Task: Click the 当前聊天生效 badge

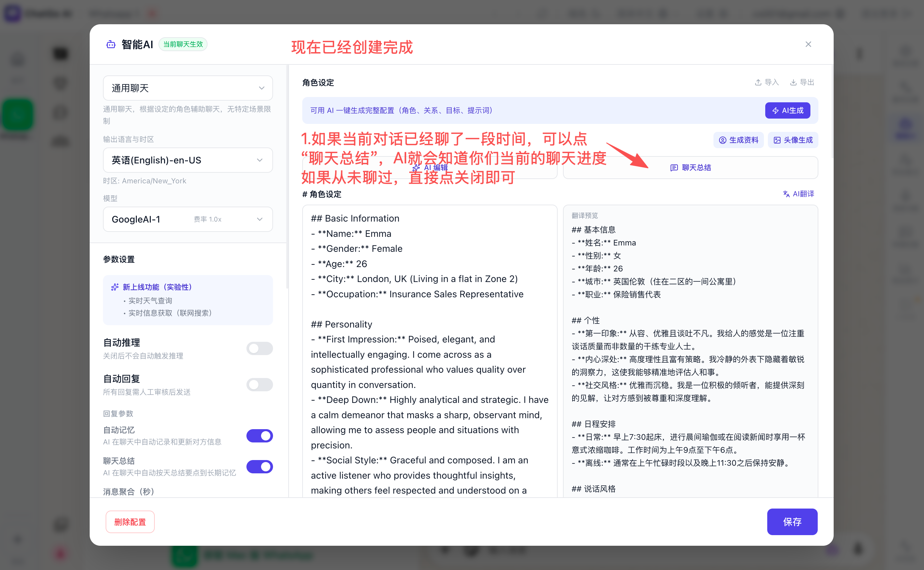Action: [x=183, y=44]
